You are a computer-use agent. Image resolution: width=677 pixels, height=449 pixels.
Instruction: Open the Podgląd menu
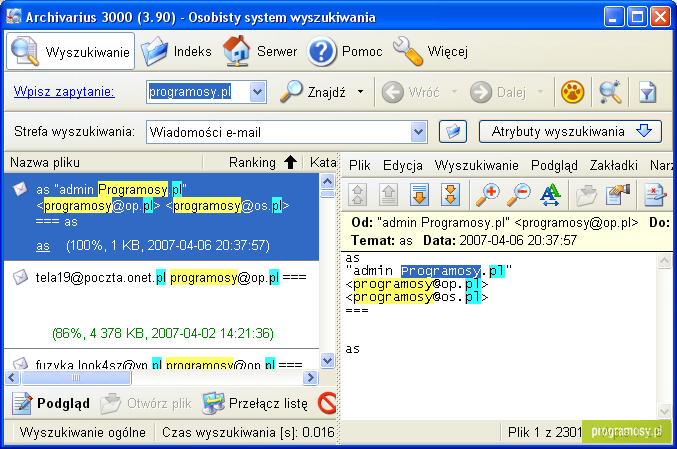tap(554, 165)
